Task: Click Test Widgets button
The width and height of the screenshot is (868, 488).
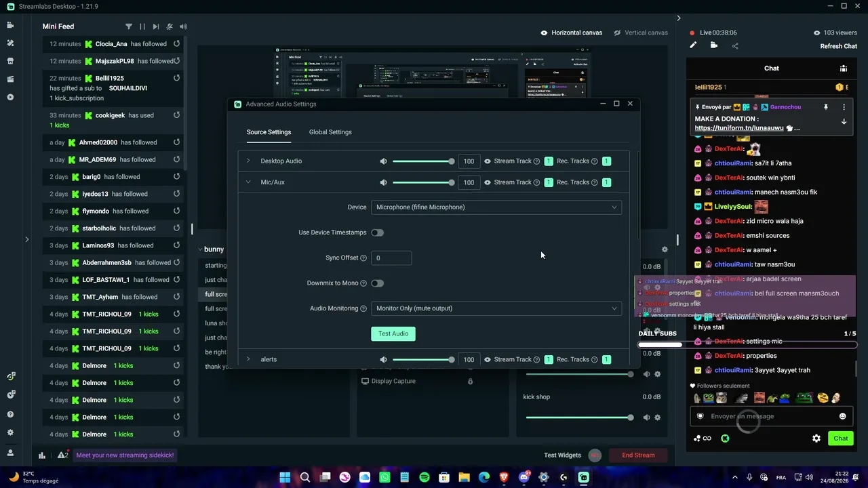Action: click(x=562, y=455)
